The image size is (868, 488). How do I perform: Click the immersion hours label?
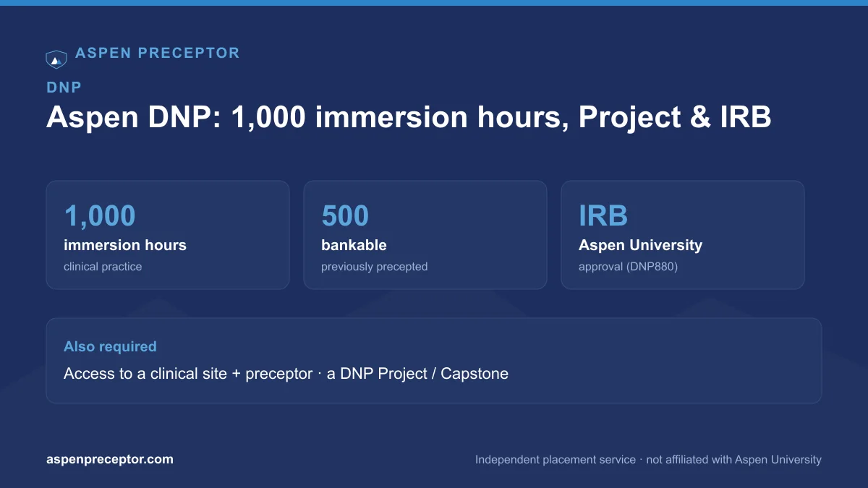tap(125, 245)
